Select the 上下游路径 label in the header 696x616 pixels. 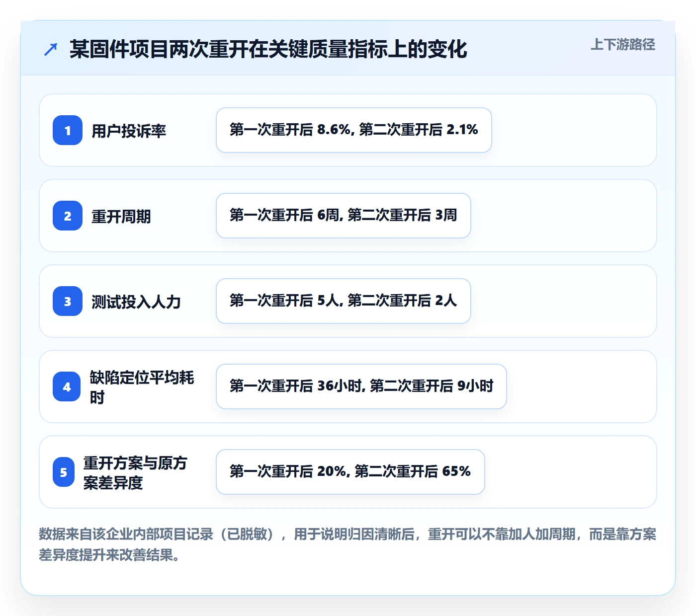click(623, 44)
